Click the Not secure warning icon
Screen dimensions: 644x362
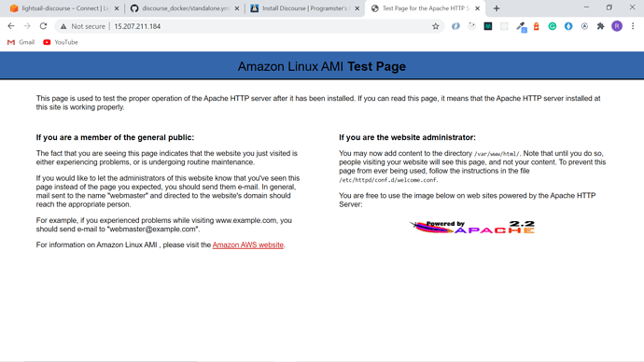[63, 26]
